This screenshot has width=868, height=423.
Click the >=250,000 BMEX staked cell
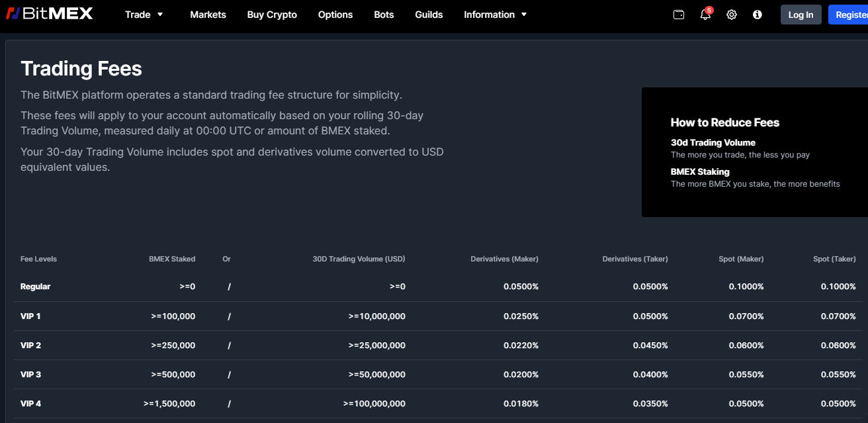[x=173, y=346]
